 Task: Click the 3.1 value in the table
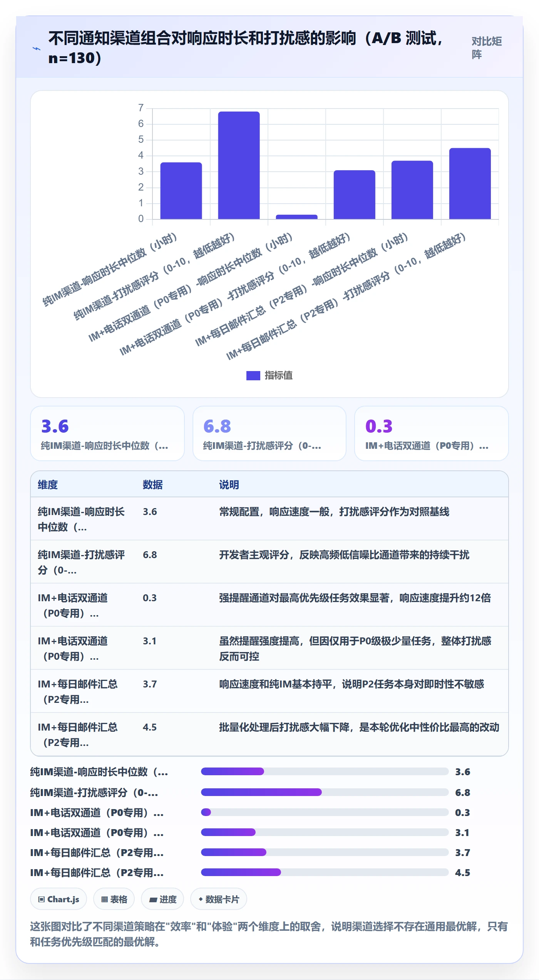coord(150,641)
